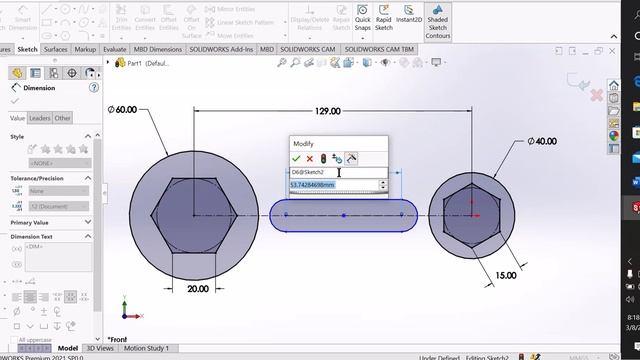Click the mark dimension for import icon in Modify
The width and height of the screenshot is (640, 360).
(351, 159)
